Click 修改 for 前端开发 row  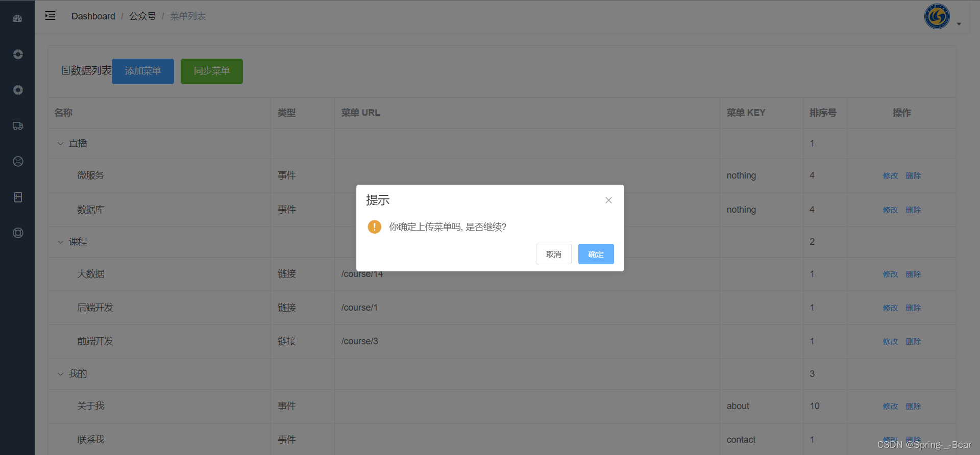pyautogui.click(x=890, y=341)
